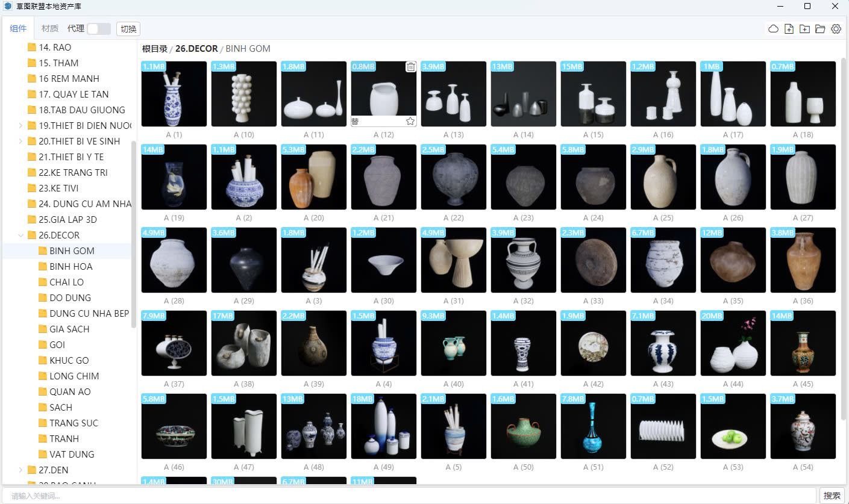Toggle the 代理 proxy switch
This screenshot has height=504, width=849.
[99, 29]
